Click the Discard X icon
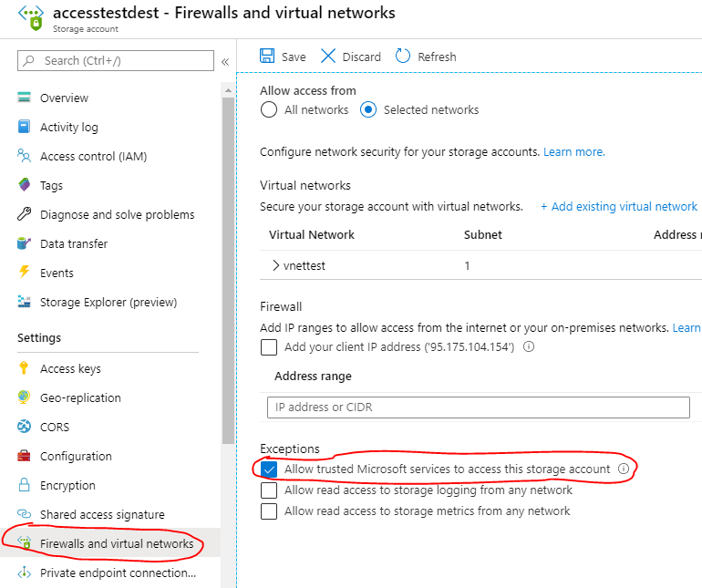The width and height of the screenshot is (702, 588). [x=328, y=57]
